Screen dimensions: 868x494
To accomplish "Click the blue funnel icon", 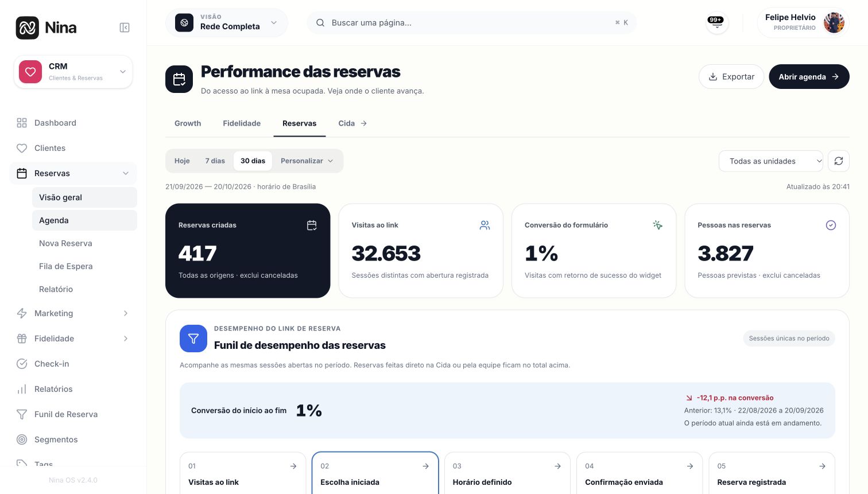I will coord(193,339).
